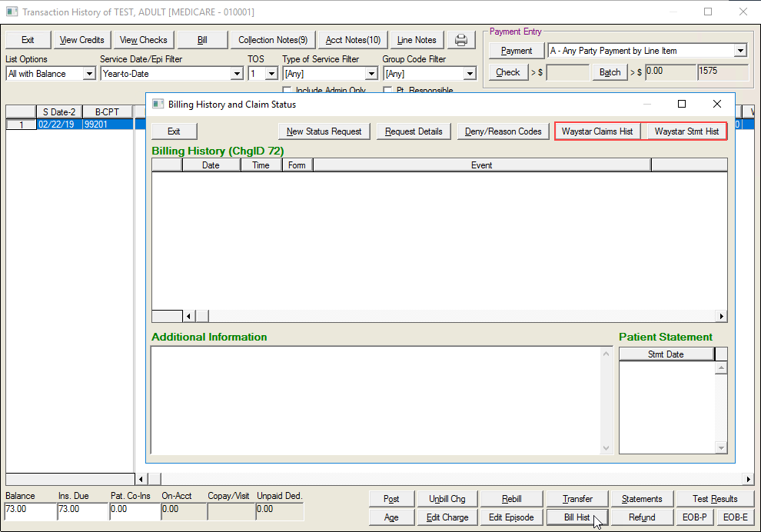
Task: Click the Stmt Date column header
Action: tap(666, 354)
